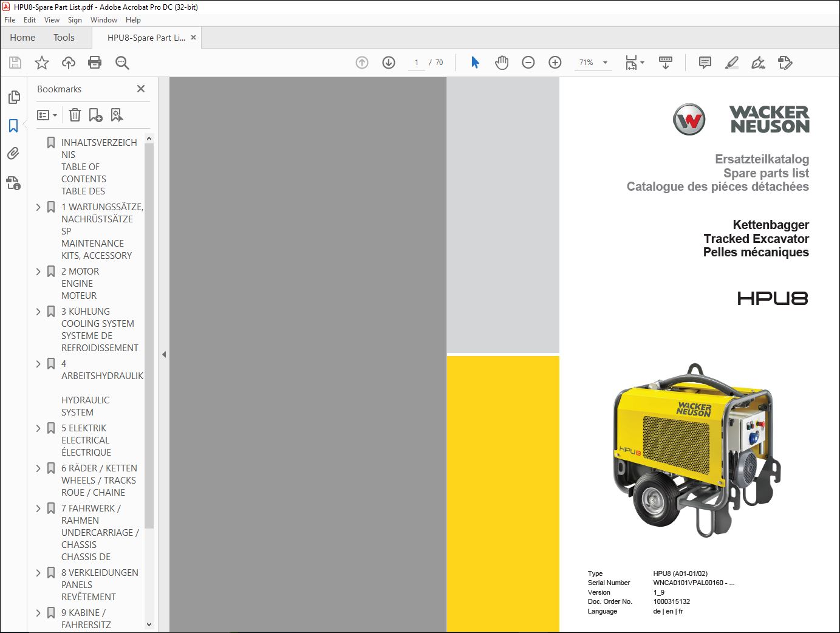Open the Sign document pen icon
This screenshot has height=633, width=840.
758,63
